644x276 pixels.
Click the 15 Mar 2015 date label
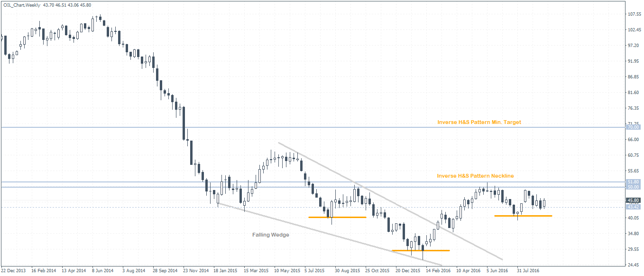(x=257, y=271)
